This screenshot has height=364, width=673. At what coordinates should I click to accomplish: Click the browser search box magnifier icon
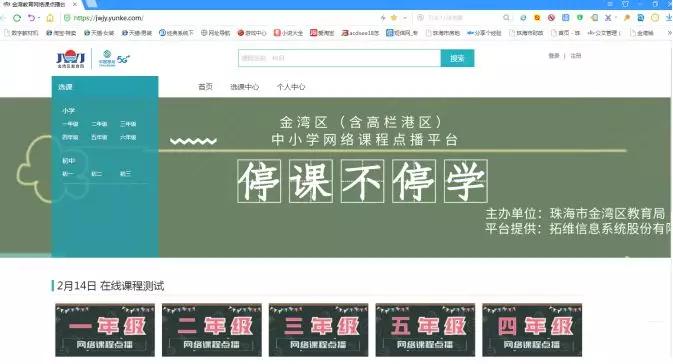[506, 18]
